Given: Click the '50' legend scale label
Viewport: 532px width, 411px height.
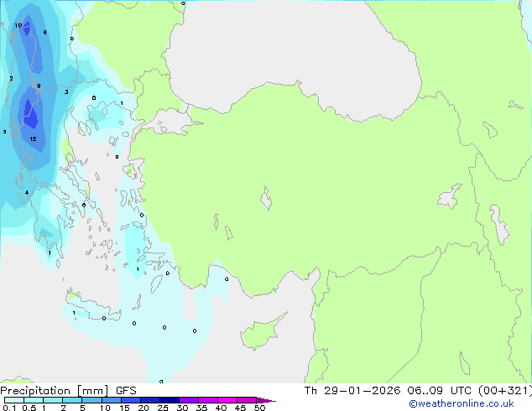Looking at the screenshot, I should pos(259,408).
